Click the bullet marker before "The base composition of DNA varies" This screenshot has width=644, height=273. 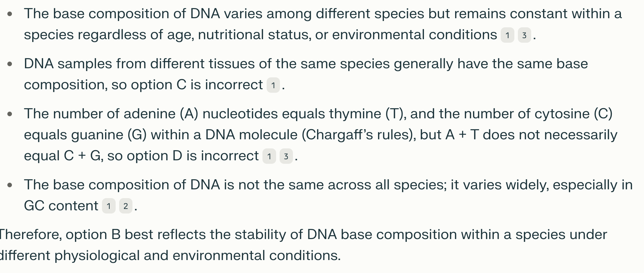coord(10,14)
